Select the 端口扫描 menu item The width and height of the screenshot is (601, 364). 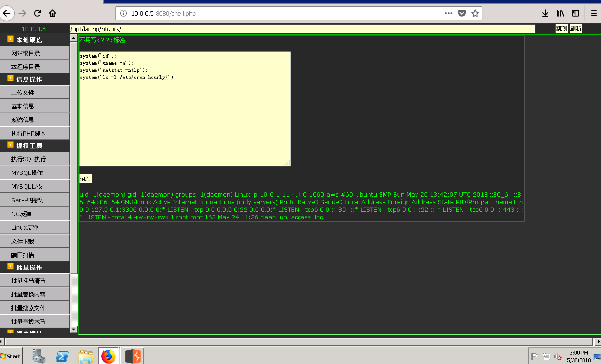point(23,255)
